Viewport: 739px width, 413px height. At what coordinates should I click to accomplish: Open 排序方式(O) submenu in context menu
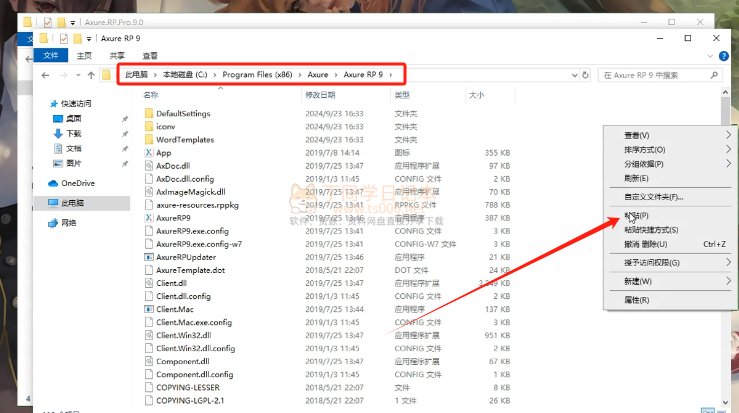click(x=671, y=149)
